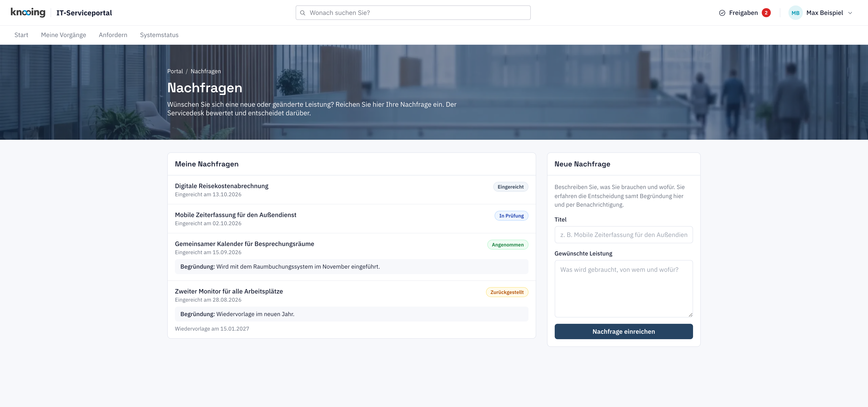This screenshot has width=868, height=407.
Task: Click into the Titel input field
Action: pos(623,235)
